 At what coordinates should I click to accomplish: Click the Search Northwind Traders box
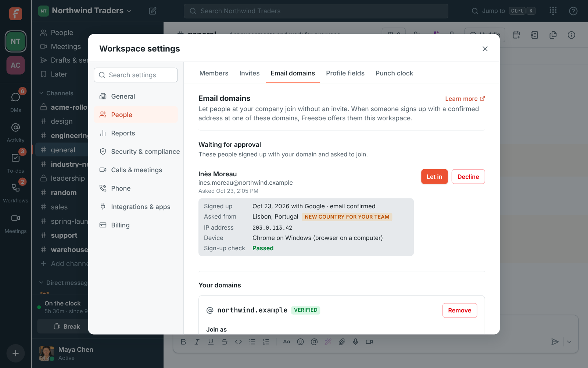point(316,11)
